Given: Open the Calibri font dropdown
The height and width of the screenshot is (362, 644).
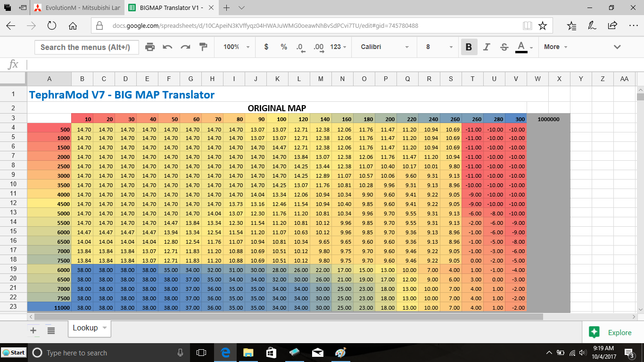Looking at the screenshot, I should tap(384, 47).
